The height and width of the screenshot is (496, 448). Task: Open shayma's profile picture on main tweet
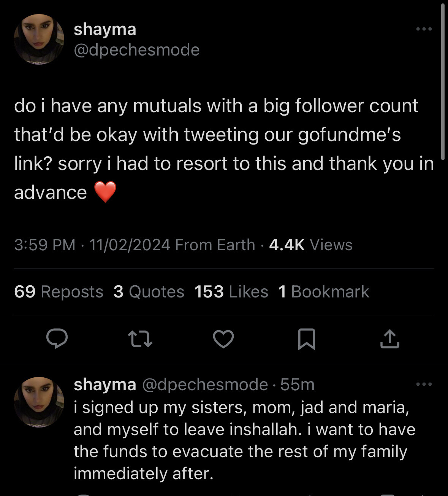(39, 39)
